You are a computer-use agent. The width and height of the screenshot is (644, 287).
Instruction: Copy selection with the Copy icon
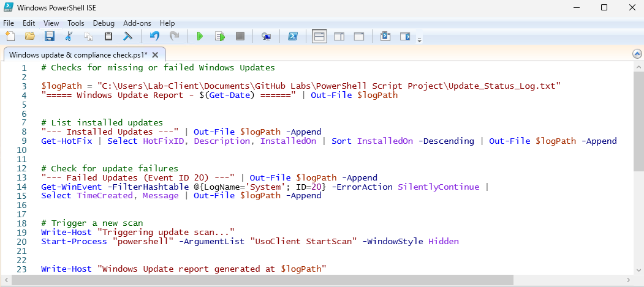pyautogui.click(x=88, y=36)
